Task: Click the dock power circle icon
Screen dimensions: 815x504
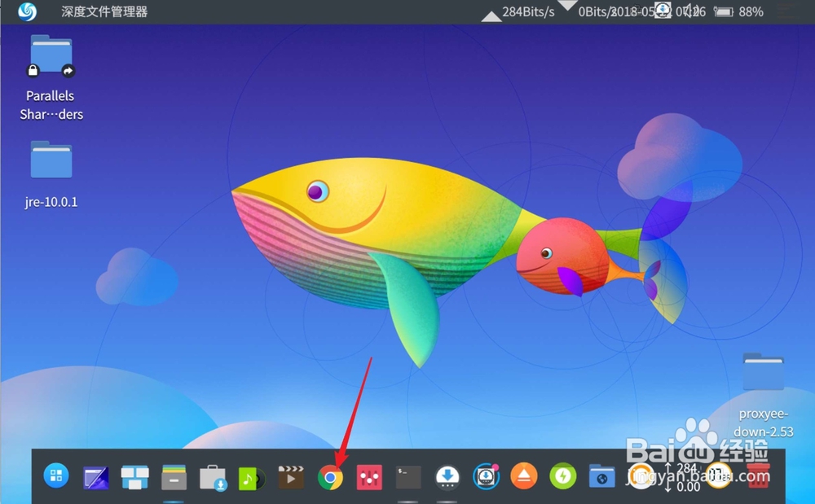Action: (641, 475)
